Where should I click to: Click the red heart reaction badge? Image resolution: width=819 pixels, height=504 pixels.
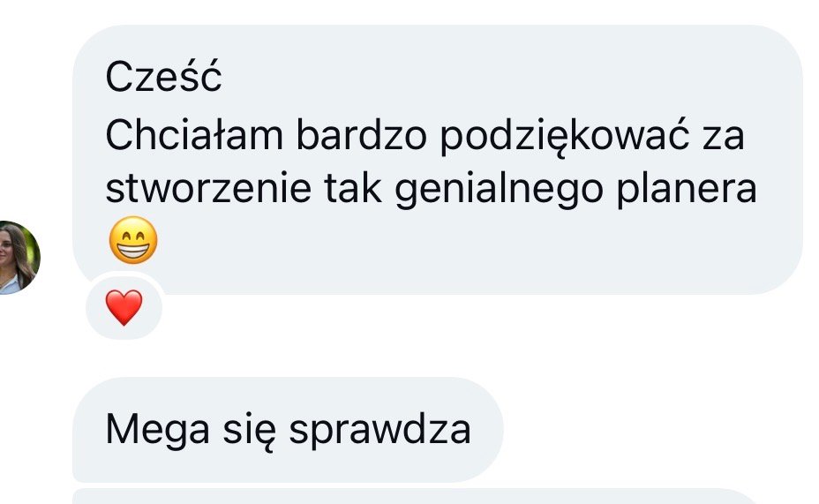tap(124, 307)
